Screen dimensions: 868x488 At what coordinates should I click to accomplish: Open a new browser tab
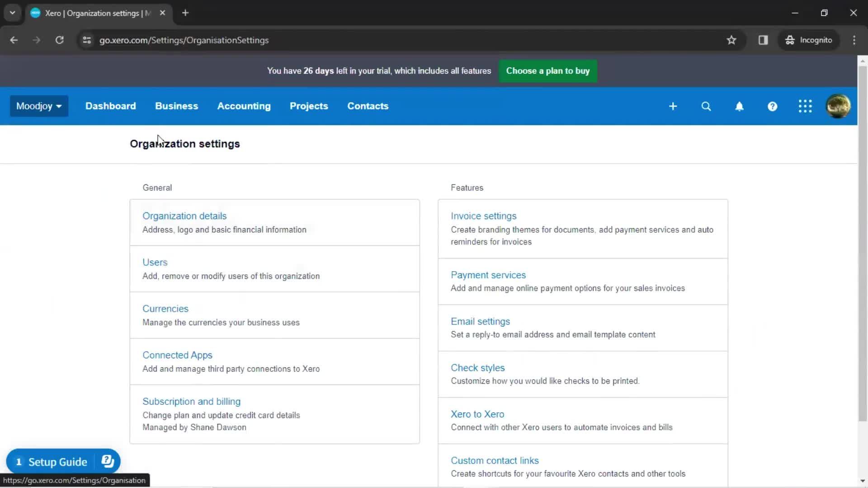(x=185, y=13)
